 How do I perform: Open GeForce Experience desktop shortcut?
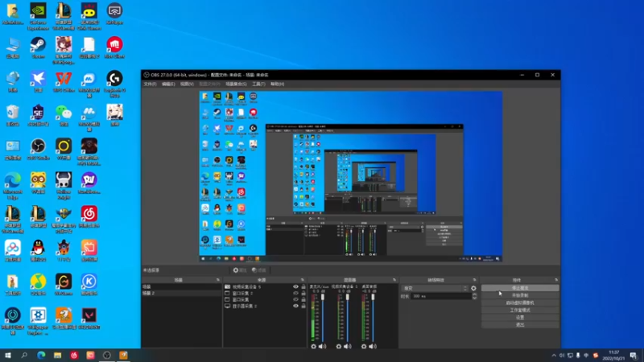click(x=38, y=16)
